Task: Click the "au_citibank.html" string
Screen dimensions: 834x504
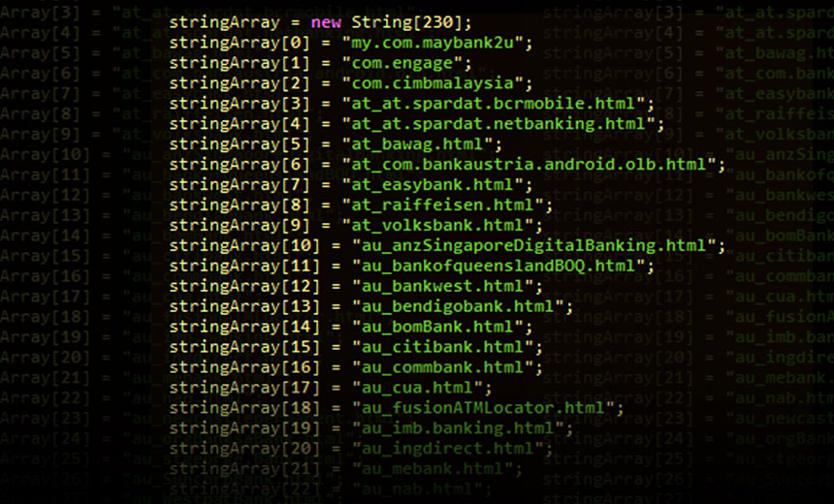Action: coord(443,347)
